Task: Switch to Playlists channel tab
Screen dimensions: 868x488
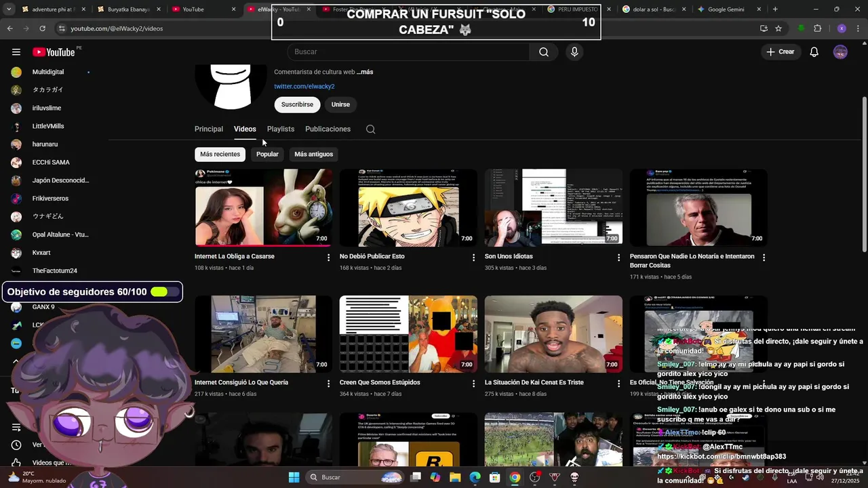Action: 281,129
